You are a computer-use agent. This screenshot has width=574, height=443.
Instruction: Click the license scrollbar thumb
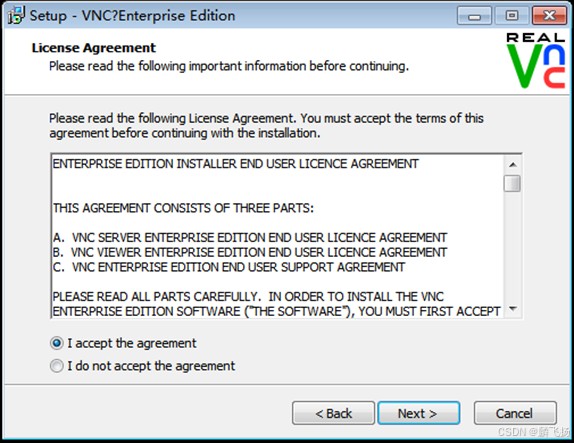point(512,183)
